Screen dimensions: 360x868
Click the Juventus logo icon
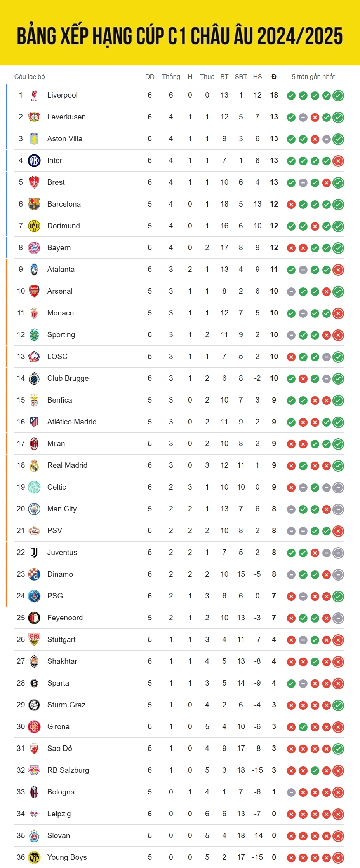34,553
